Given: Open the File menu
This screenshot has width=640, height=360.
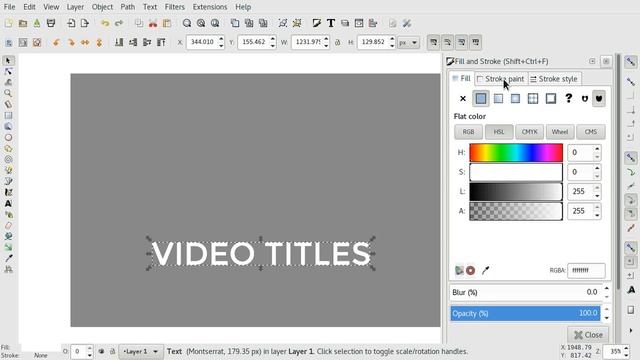Looking at the screenshot, I should tap(9, 7).
